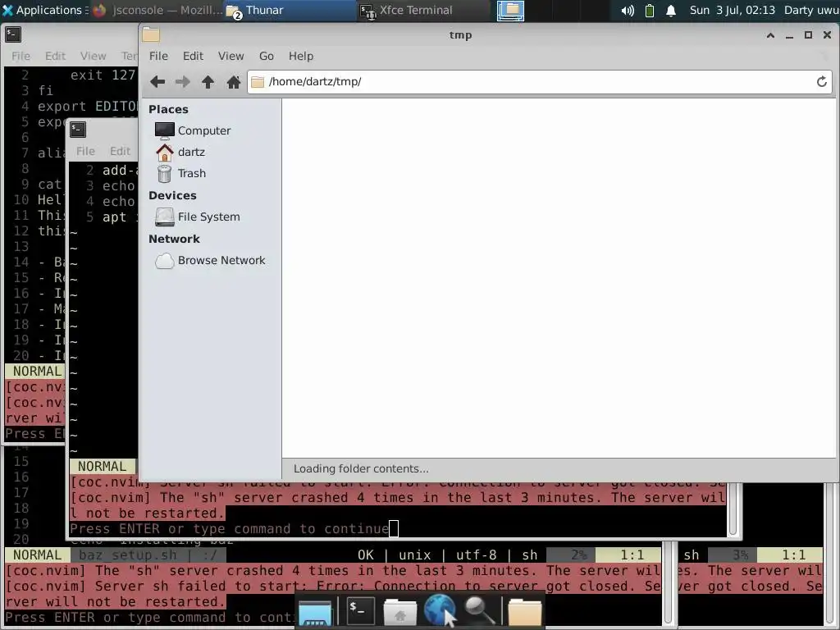The image size is (840, 630).
Task: Open the folder icon at dock's right end
Action: [x=524, y=612]
